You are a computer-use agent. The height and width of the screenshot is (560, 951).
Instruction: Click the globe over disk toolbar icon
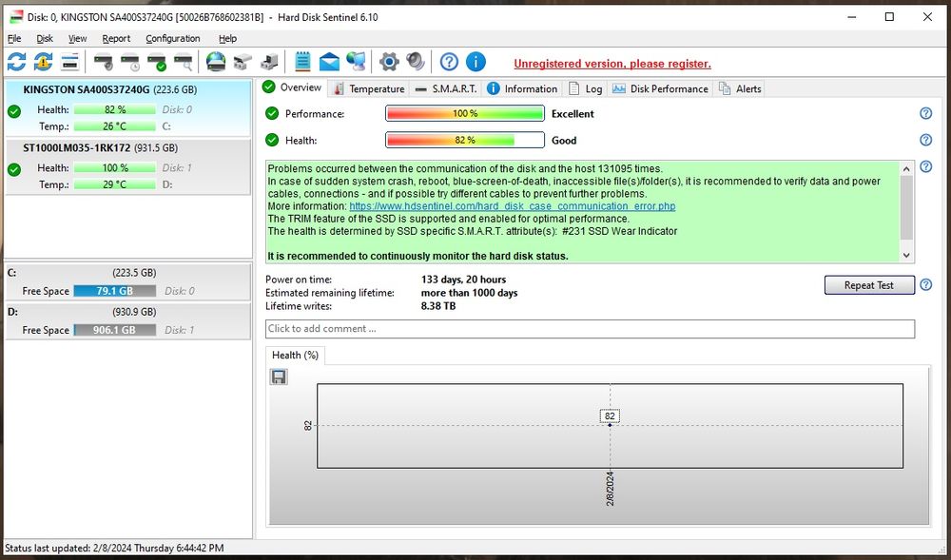[x=215, y=62]
